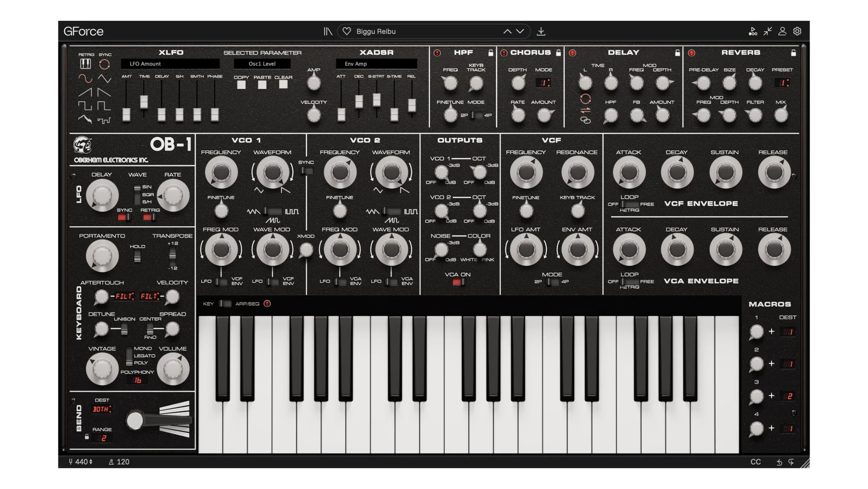Click the Osc1 Level selected parameter field
868x489 pixels.
point(262,64)
